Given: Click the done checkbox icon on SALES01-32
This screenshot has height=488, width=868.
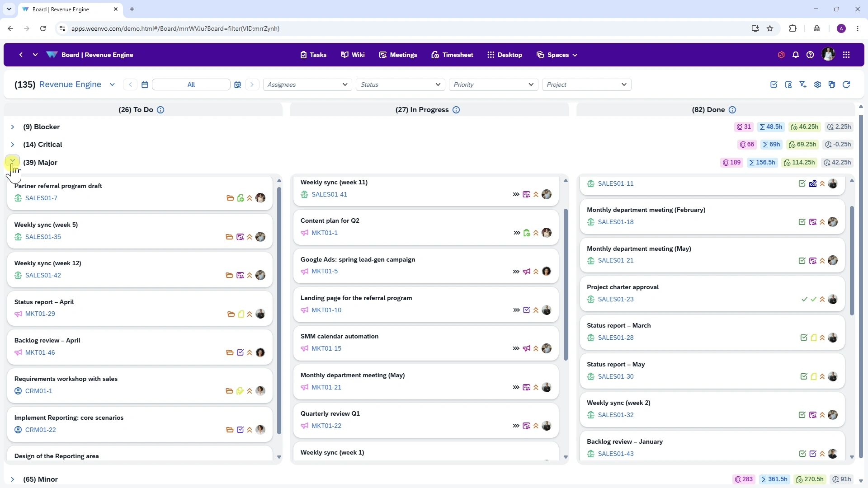Looking at the screenshot, I should click(x=802, y=415).
